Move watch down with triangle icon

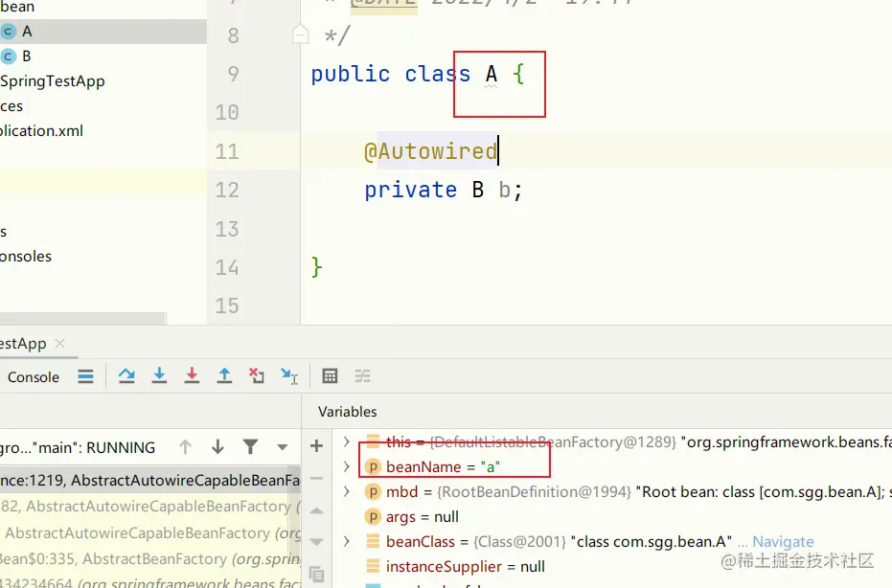[317, 542]
